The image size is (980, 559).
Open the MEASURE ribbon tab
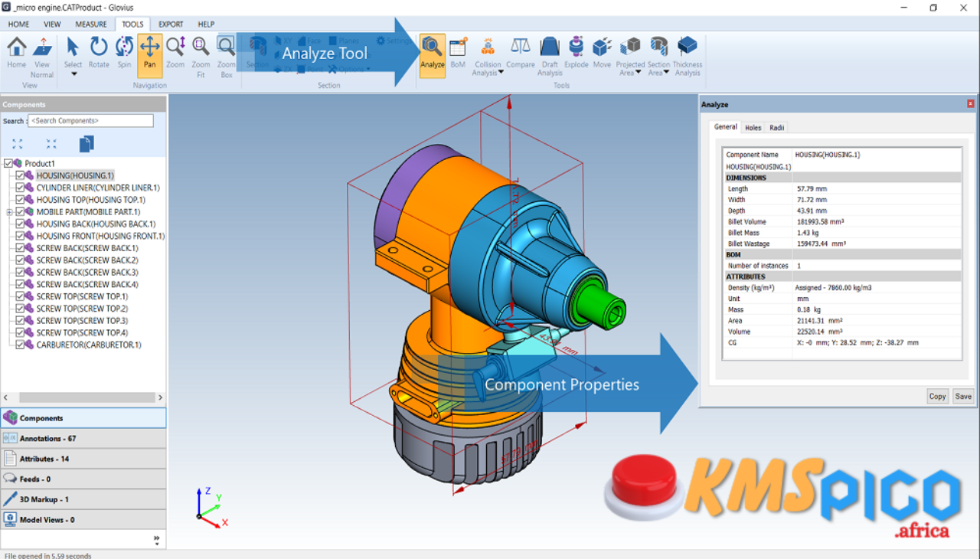[x=91, y=24]
